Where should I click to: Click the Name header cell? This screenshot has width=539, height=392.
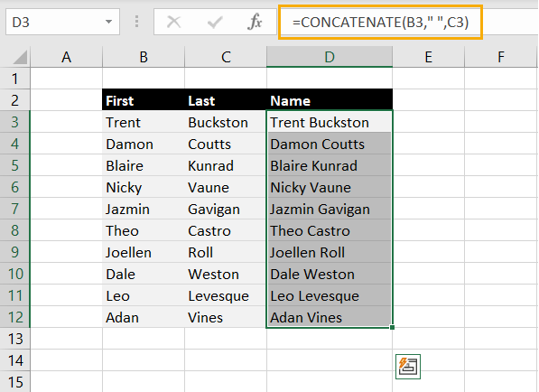point(330,100)
